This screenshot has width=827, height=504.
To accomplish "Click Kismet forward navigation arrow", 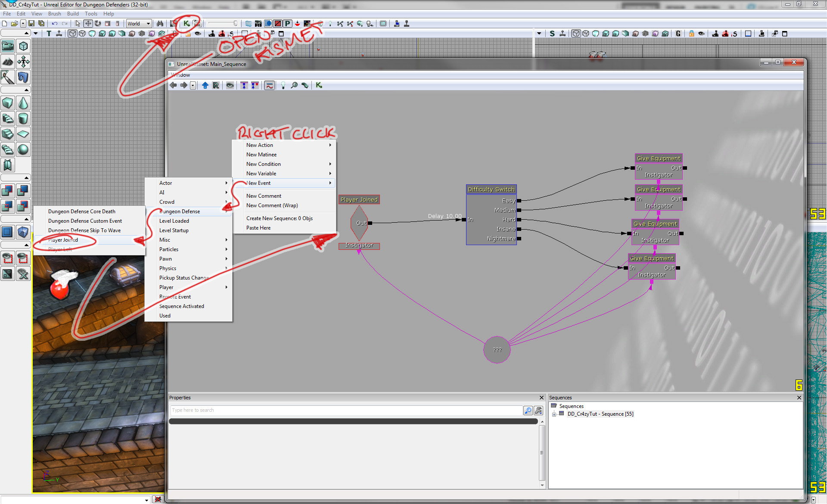I will pos(183,85).
